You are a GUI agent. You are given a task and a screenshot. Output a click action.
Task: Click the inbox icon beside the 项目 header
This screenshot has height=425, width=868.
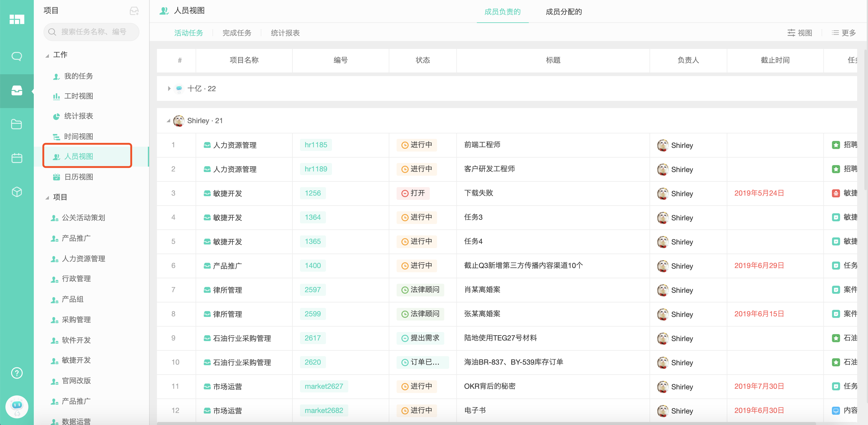pyautogui.click(x=134, y=11)
